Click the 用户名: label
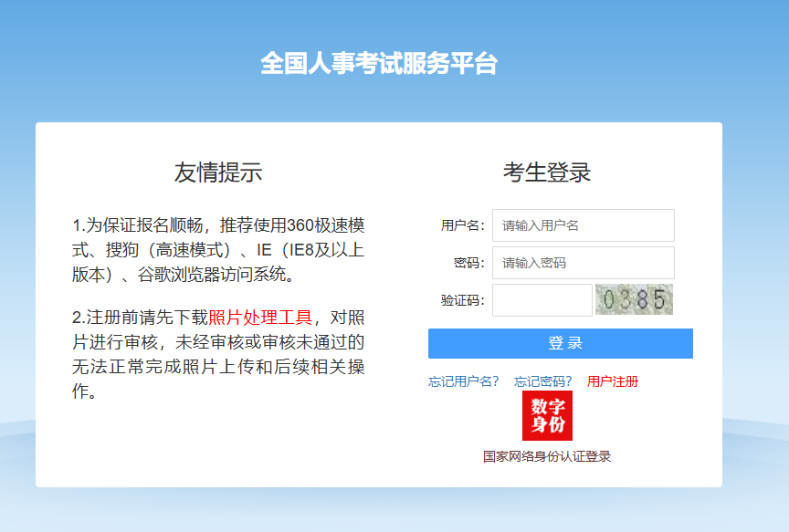Screen dimensions: 789x532 click(462, 225)
